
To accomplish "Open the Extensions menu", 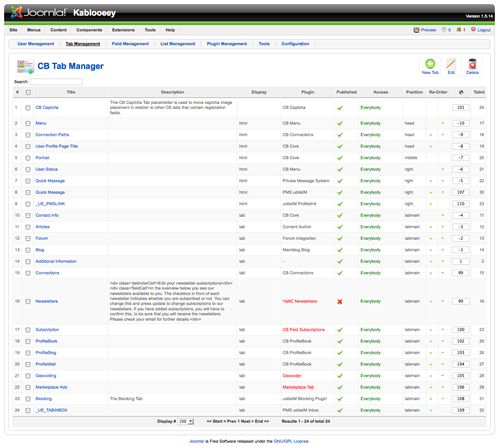I will click(x=123, y=30).
